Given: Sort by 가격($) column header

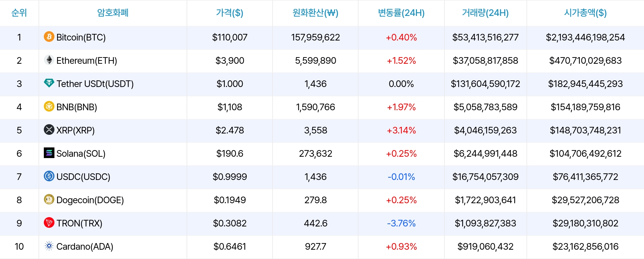Looking at the screenshot, I should click(230, 13).
